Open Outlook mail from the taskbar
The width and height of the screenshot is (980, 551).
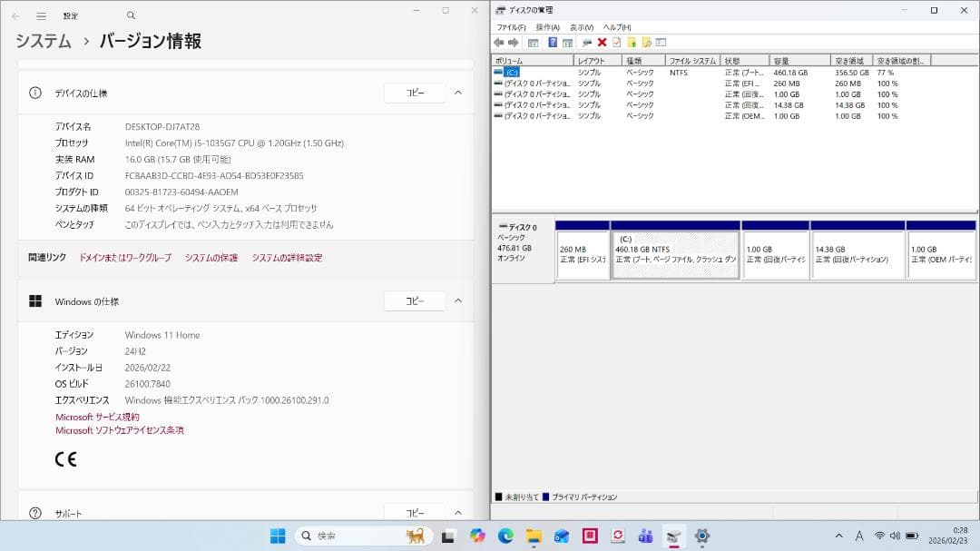(x=562, y=536)
